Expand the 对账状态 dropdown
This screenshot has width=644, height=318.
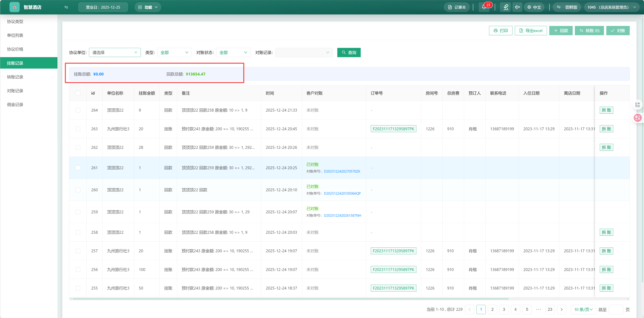coord(233,53)
